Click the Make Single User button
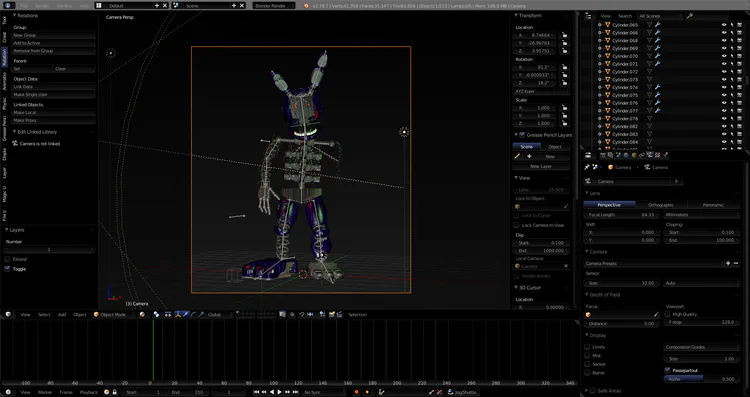Image resolution: width=750 pixels, height=397 pixels. click(54, 95)
